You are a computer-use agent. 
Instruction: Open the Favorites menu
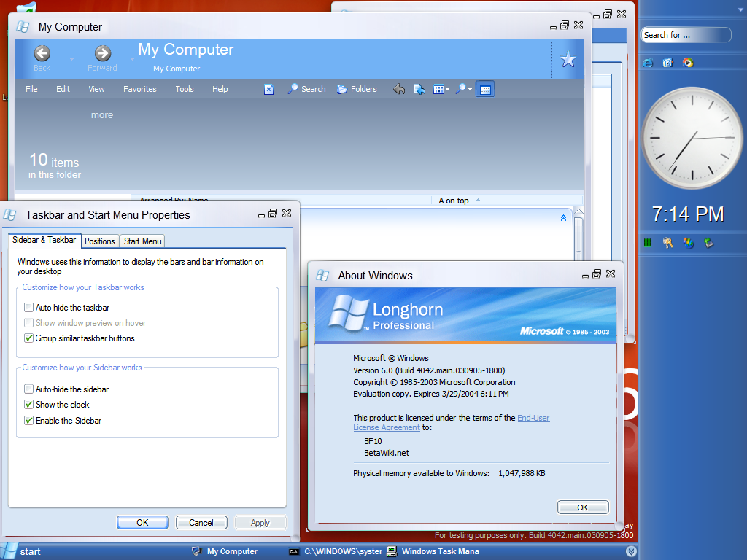click(139, 89)
